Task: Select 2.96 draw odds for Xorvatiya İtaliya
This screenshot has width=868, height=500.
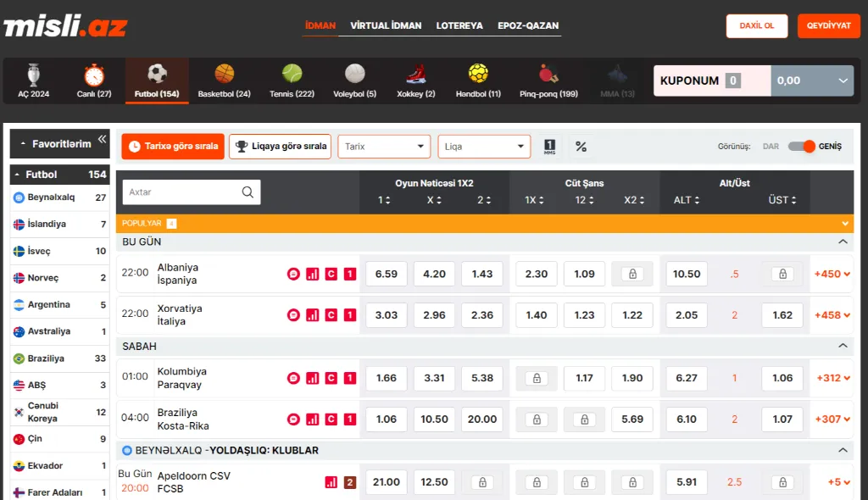Action: click(x=434, y=315)
